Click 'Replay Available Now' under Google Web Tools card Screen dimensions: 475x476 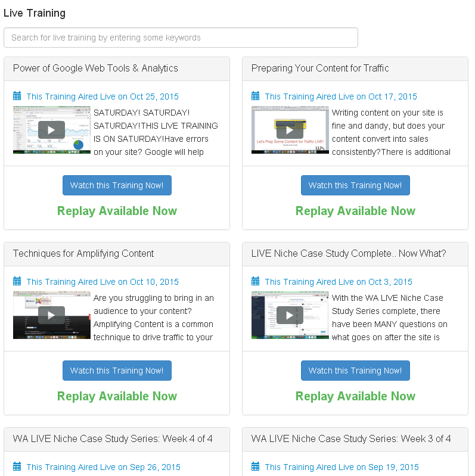point(117,211)
